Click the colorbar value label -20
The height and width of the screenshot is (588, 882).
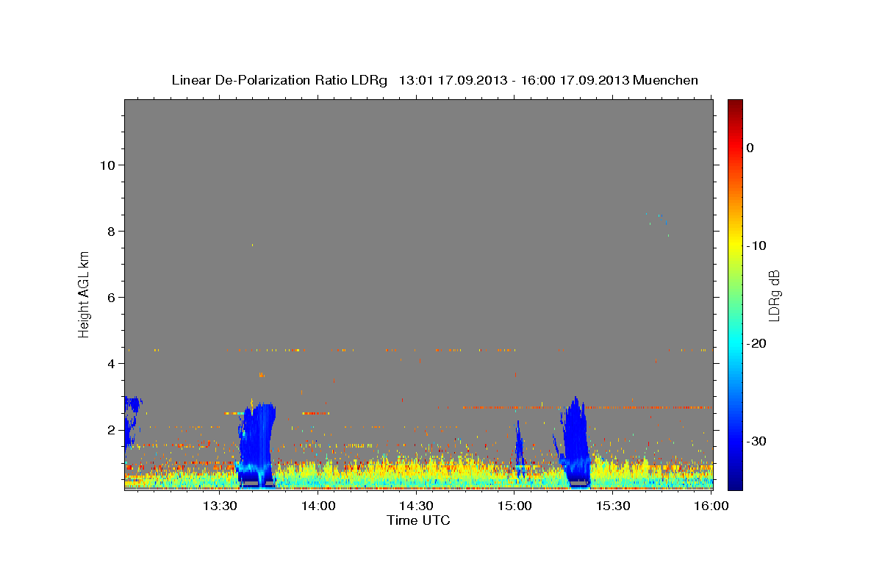756,343
